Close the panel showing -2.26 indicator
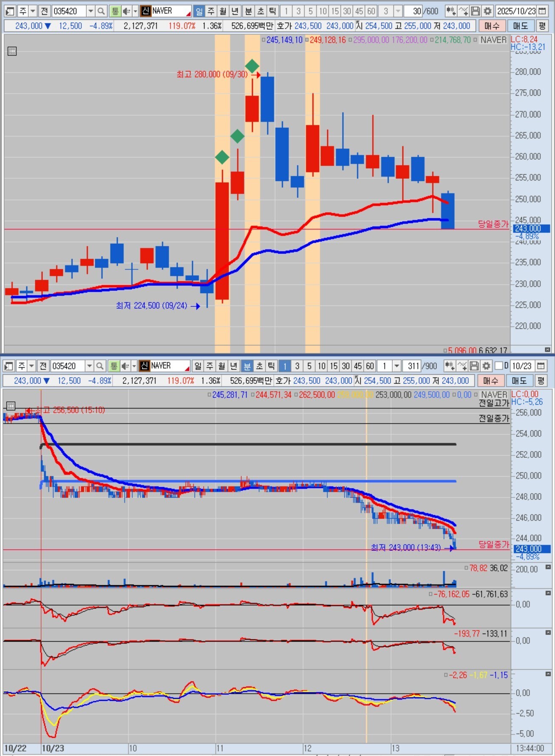 pyautogui.click(x=548, y=674)
